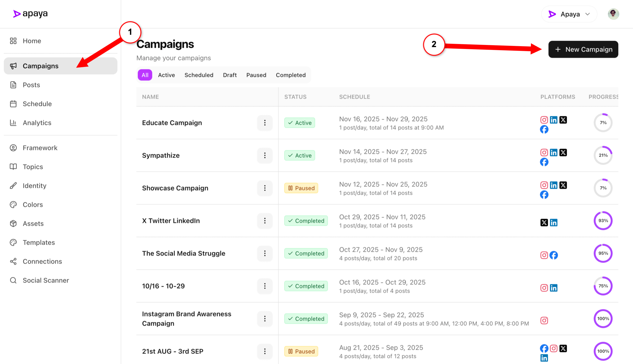This screenshot has width=633, height=364.
Task: Open the Social Scanner search icon
Action: pos(13,280)
